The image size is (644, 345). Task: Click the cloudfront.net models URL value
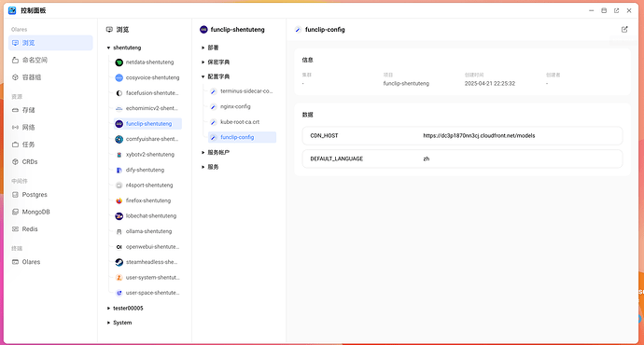click(x=479, y=136)
